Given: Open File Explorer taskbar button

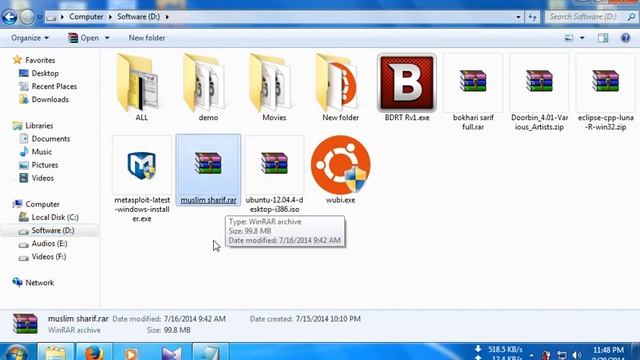Looking at the screenshot, I should tap(56, 352).
